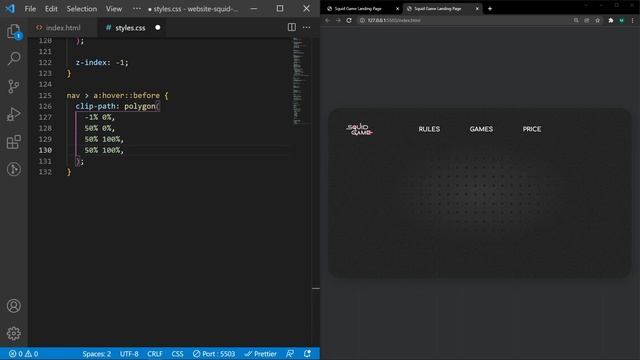The width and height of the screenshot is (640, 360).
Task: Change encoding via UTF-8
Action: coord(129,354)
